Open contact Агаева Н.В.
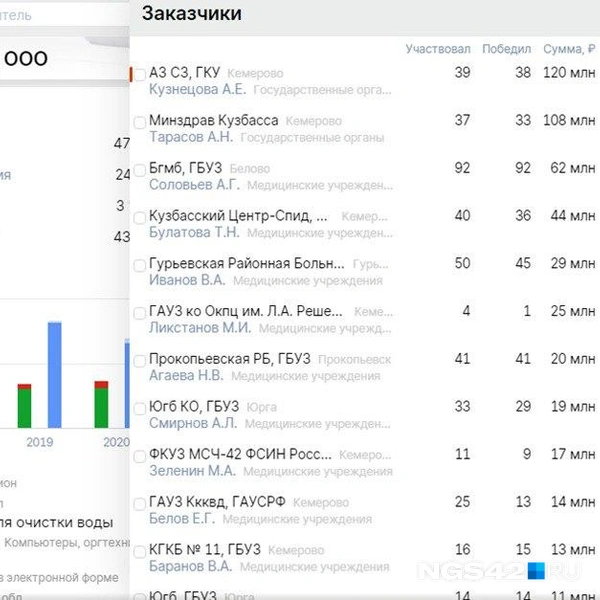This screenshot has height=600, width=600. tap(186, 375)
